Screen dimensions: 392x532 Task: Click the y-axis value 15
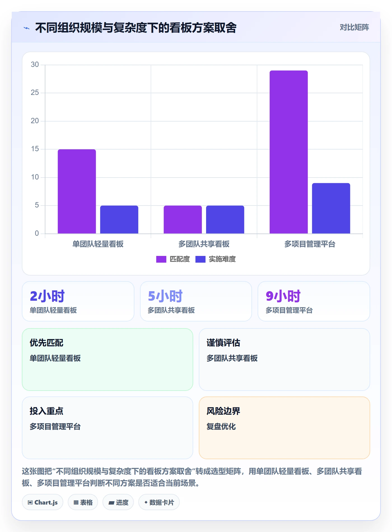[x=35, y=149]
